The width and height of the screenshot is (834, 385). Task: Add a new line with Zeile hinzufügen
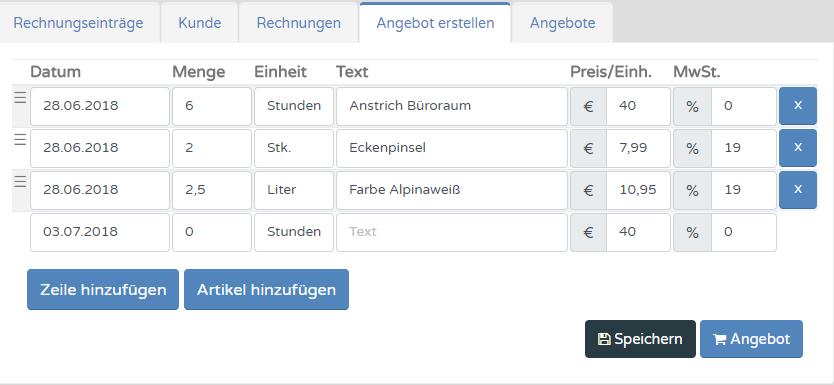[103, 289]
